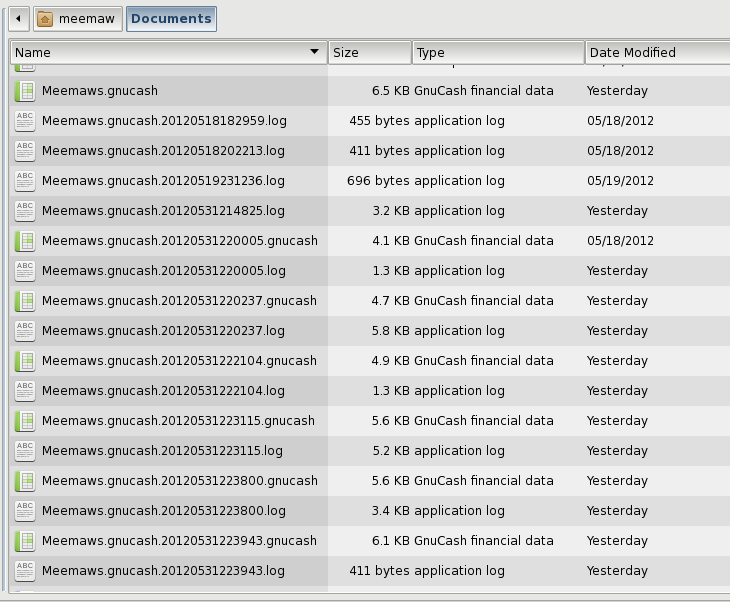This screenshot has width=730, height=602.
Task: Click the back arrow beside the meemaw breadcrumb
Action: point(19,19)
